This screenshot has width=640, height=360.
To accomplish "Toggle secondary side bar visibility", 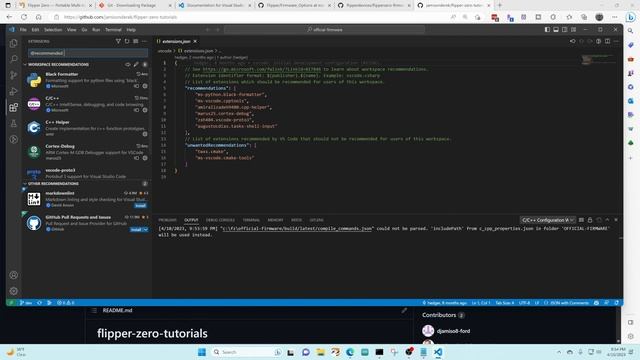I will (564, 30).
